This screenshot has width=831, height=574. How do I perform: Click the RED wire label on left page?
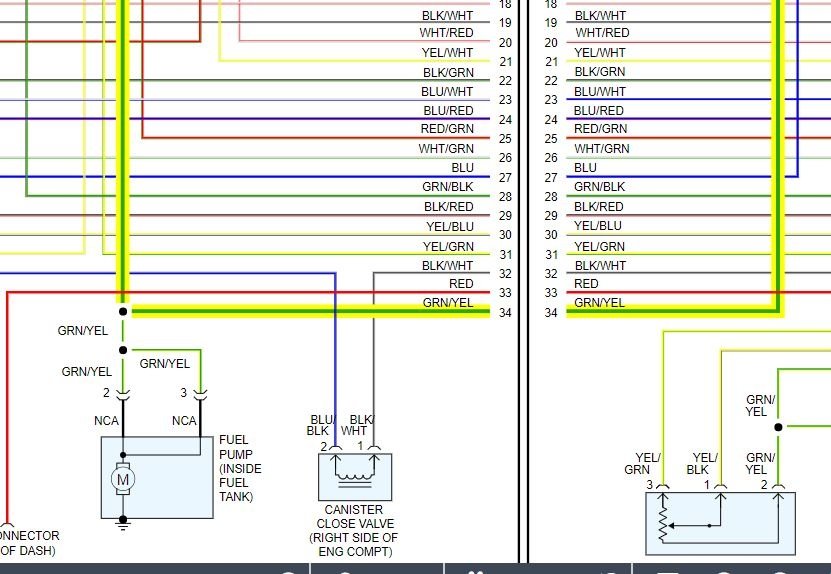pos(461,284)
